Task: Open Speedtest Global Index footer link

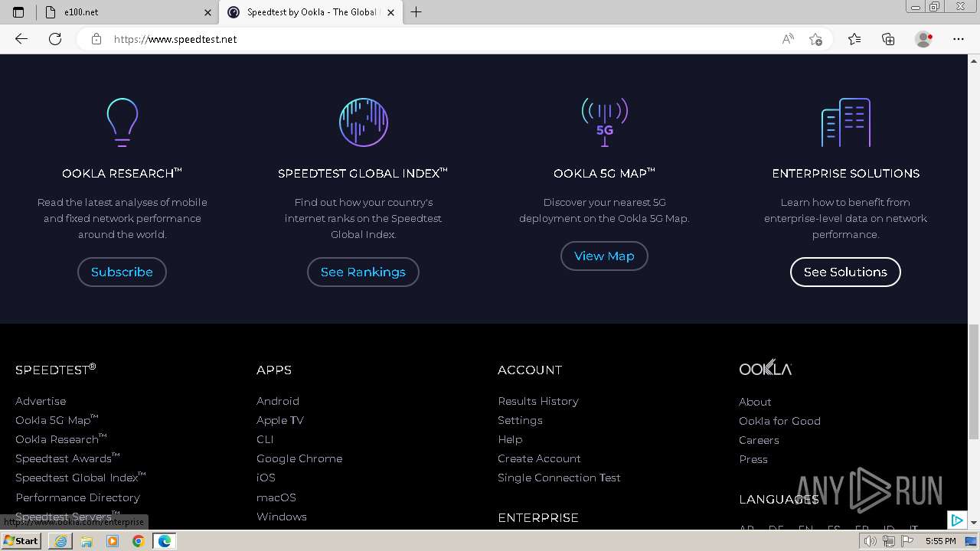Action: point(80,478)
